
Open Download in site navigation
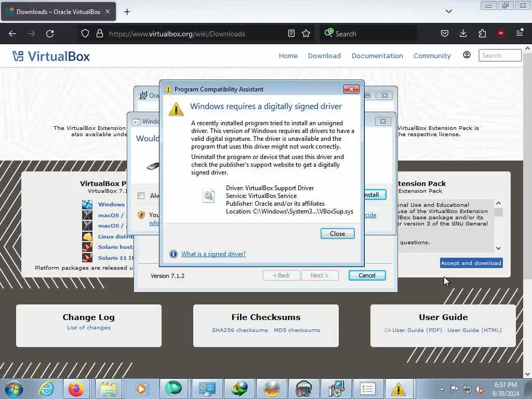click(324, 56)
